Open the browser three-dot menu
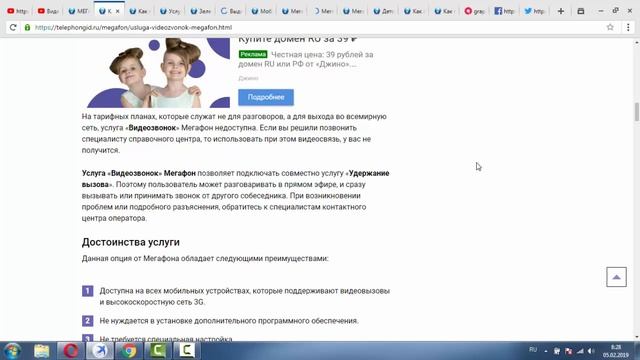The height and width of the screenshot is (360, 640). pos(628,27)
